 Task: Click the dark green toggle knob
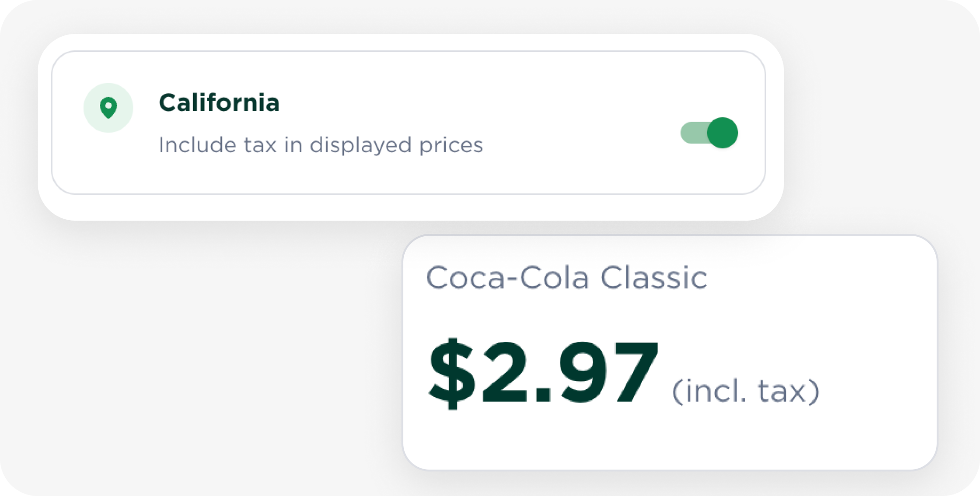click(x=722, y=132)
